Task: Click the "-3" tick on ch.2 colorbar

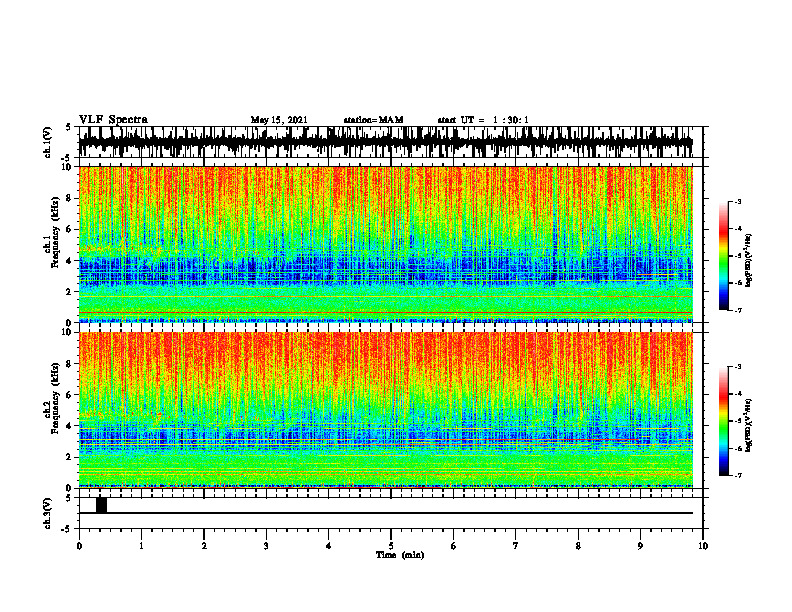Action: [738, 367]
